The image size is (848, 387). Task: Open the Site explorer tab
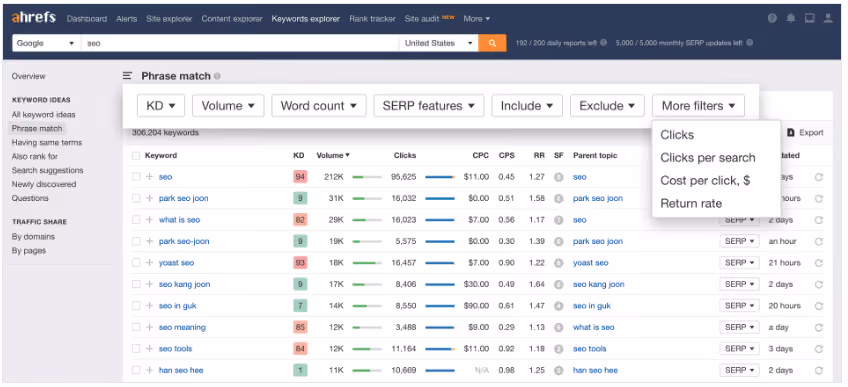pyautogui.click(x=169, y=18)
